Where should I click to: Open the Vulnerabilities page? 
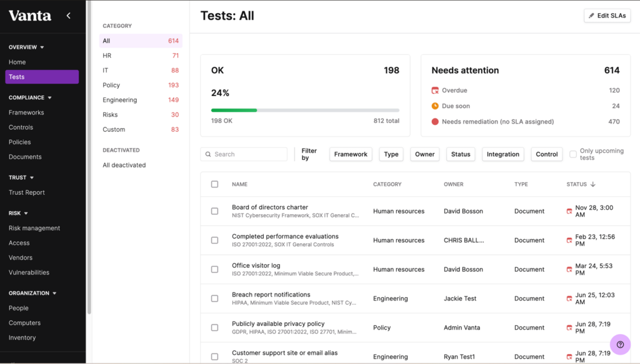pyautogui.click(x=31, y=272)
